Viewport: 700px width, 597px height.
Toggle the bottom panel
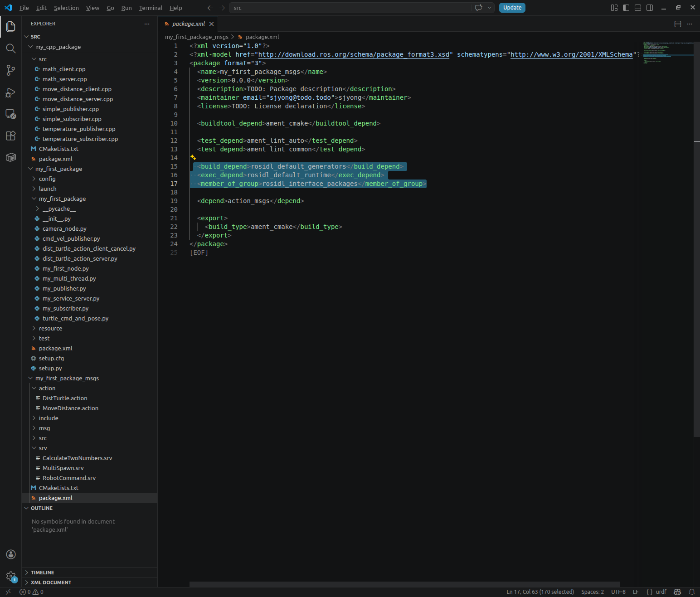638,8
